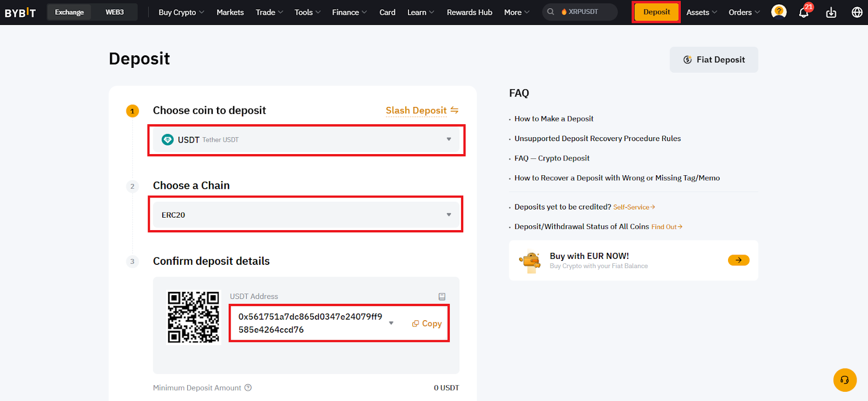Click the deposit address QR code

(x=194, y=317)
